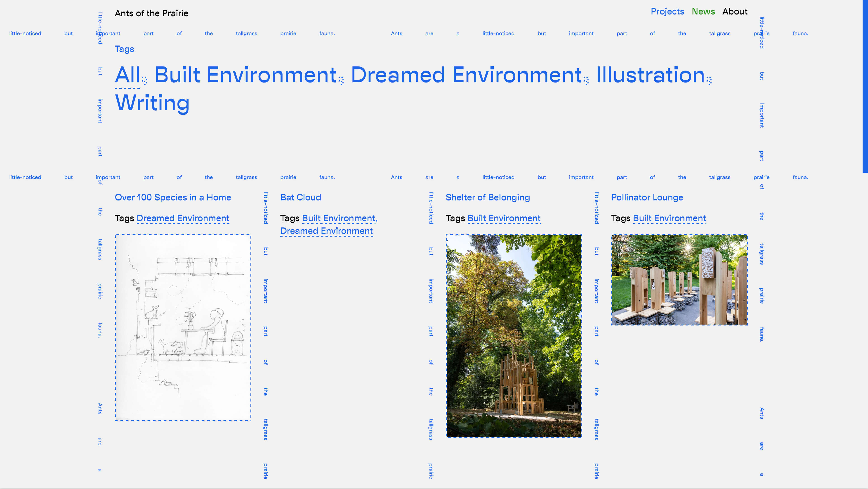Click the blue vertical scrollbar thumb

[x=865, y=86]
